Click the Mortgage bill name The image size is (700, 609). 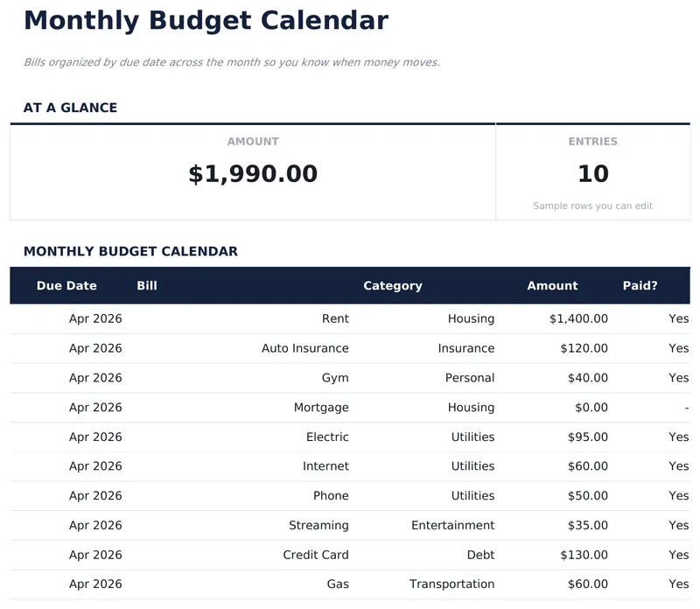coord(321,407)
